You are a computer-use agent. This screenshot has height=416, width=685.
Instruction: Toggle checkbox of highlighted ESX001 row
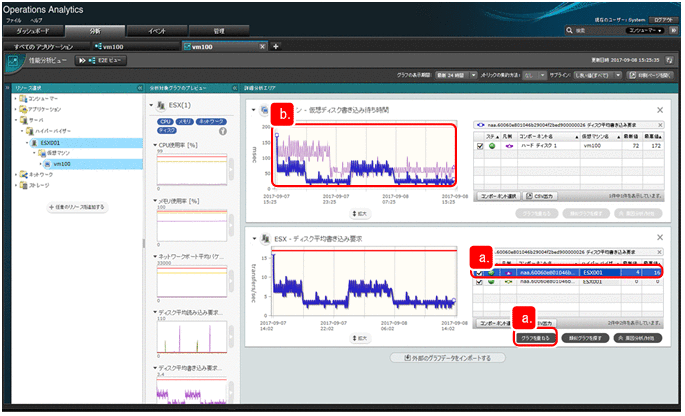[480, 271]
